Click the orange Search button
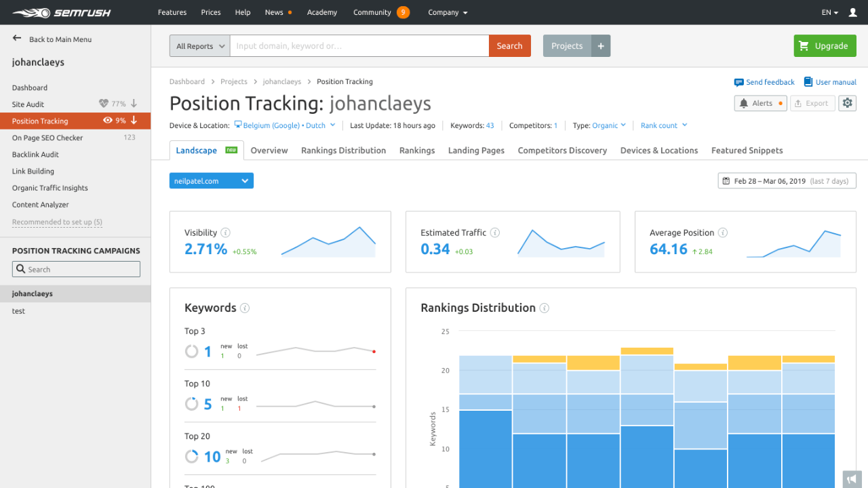Image resolution: width=868 pixels, height=488 pixels. (x=509, y=45)
